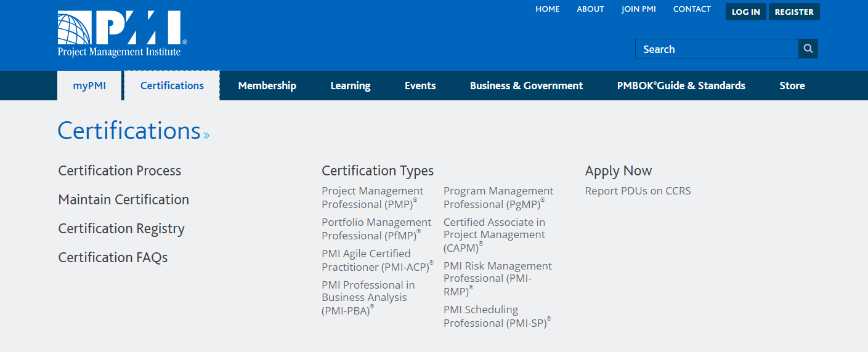Open Maintain Certification
The height and width of the screenshot is (352, 868).
(x=123, y=199)
